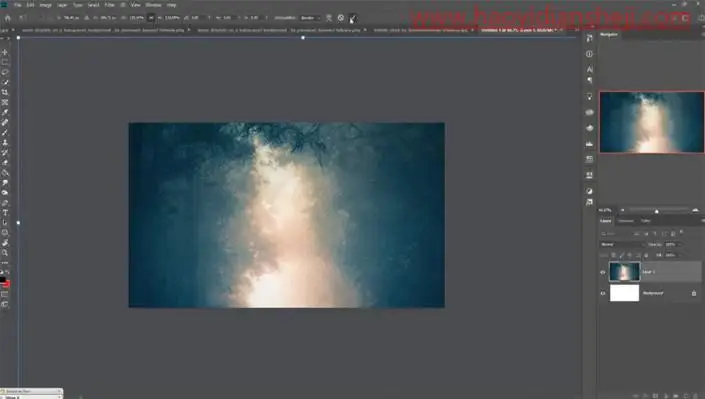The width and height of the screenshot is (705, 399).
Task: Select the Move tool in toolbar
Action: 5,52
